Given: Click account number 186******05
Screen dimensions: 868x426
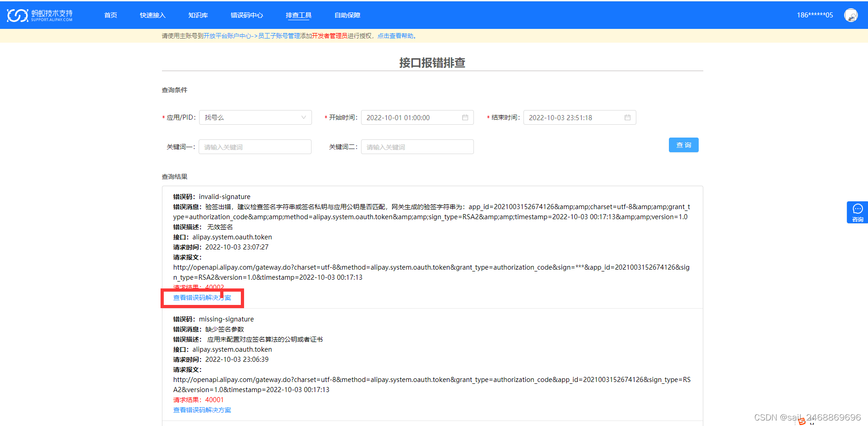Looking at the screenshot, I should (815, 15).
